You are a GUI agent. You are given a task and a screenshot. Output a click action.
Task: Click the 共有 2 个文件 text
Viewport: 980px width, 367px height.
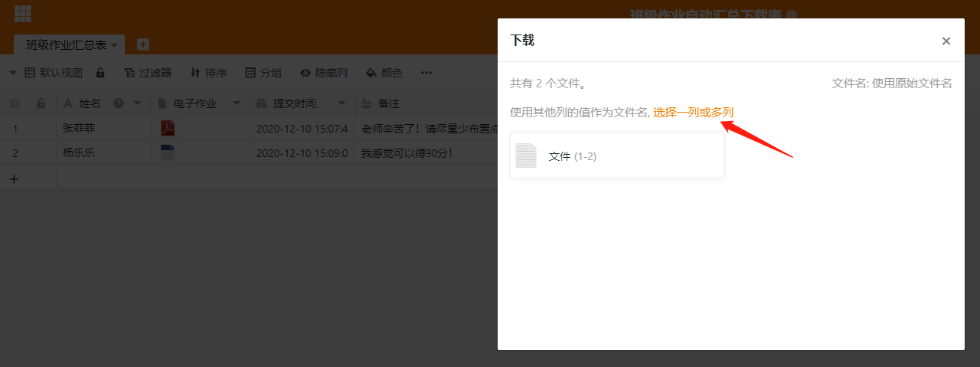click(548, 83)
